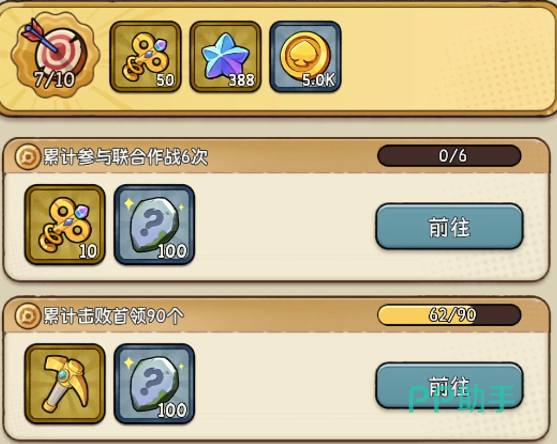This screenshot has height=444, width=557.
Task: Select the quest title 累计参与联合作战6次
Action: coord(125,157)
